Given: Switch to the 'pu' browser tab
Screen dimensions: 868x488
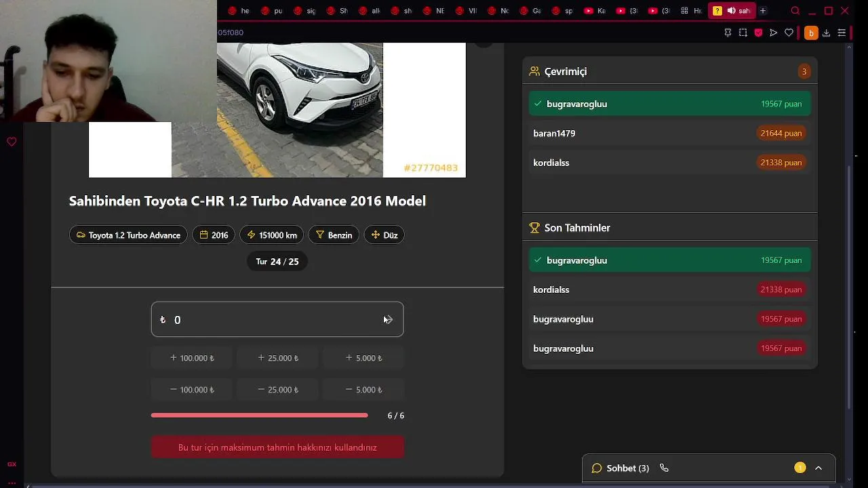Looking at the screenshot, I should 271,11.
